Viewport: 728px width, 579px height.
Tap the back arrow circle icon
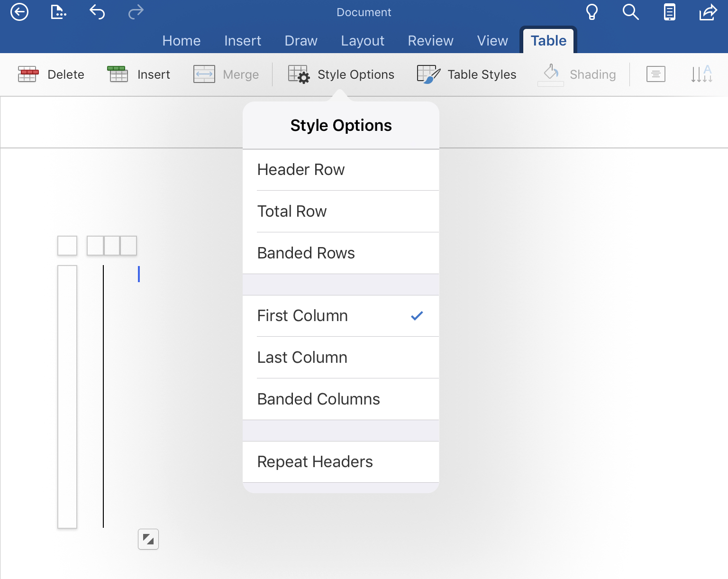(x=19, y=12)
